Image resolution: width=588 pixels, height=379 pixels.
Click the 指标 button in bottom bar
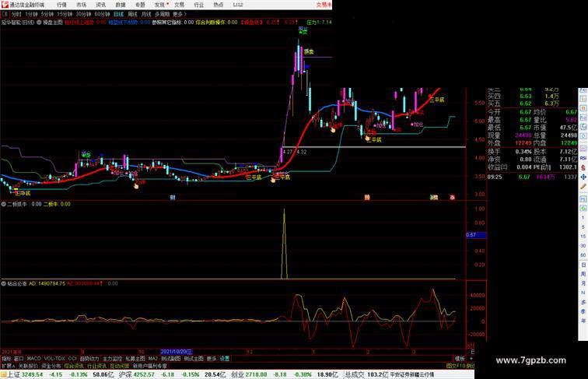6,359
